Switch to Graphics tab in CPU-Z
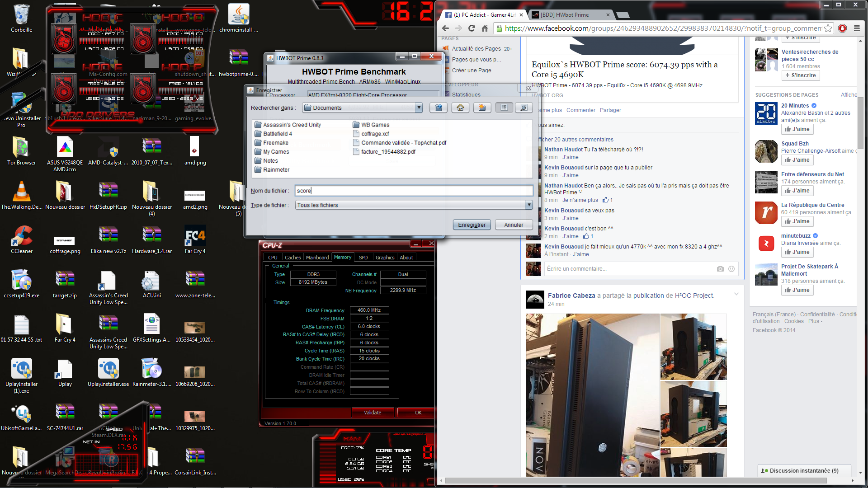This screenshot has height=488, width=868. [x=385, y=258]
